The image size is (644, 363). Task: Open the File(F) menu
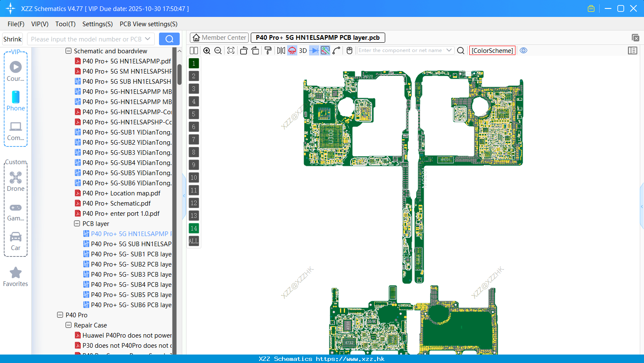[16, 24]
